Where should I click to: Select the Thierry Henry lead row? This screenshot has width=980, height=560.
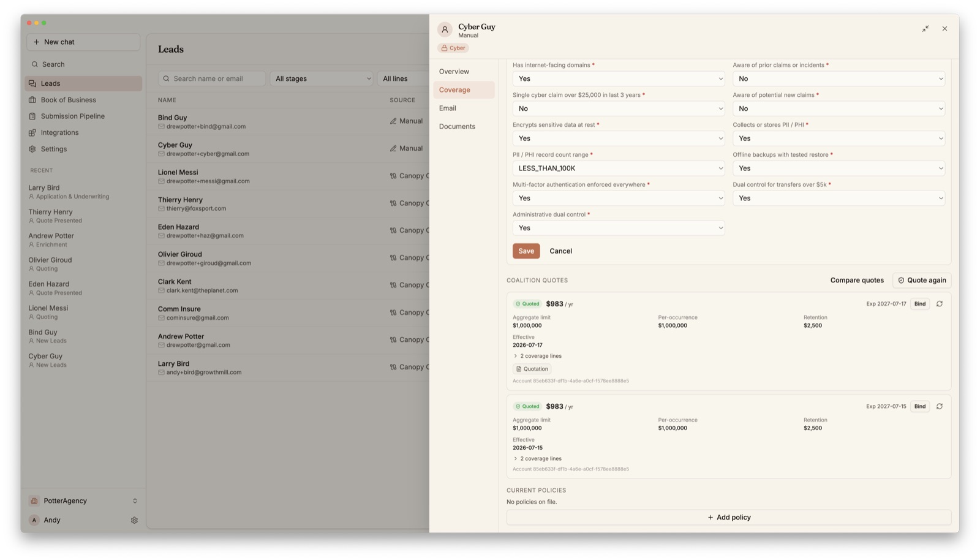click(x=288, y=203)
